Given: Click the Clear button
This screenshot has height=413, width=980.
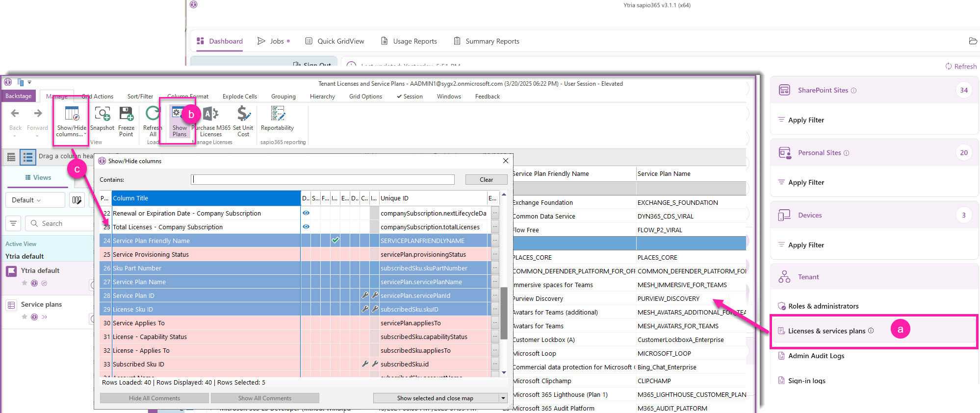Looking at the screenshot, I should [486, 180].
